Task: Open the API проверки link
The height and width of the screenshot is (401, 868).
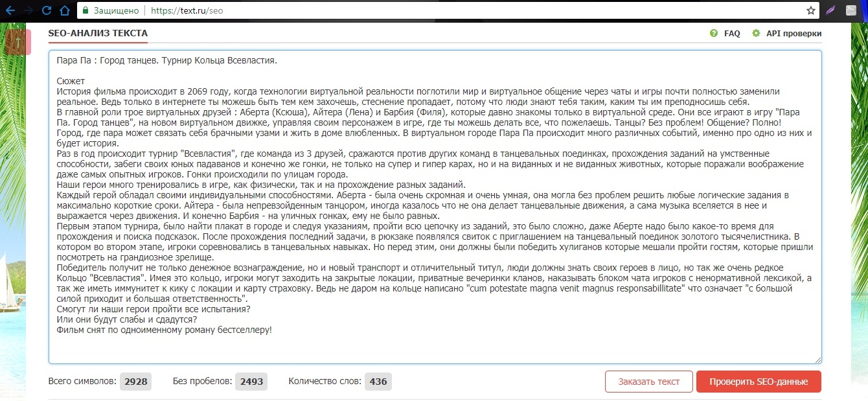Action: pos(794,34)
